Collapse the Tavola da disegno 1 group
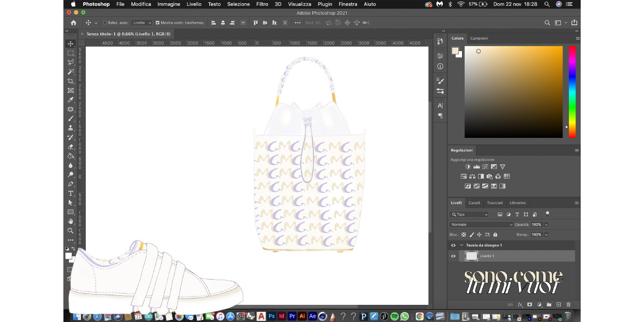Screen dimensions: 644x322 tap(461, 245)
